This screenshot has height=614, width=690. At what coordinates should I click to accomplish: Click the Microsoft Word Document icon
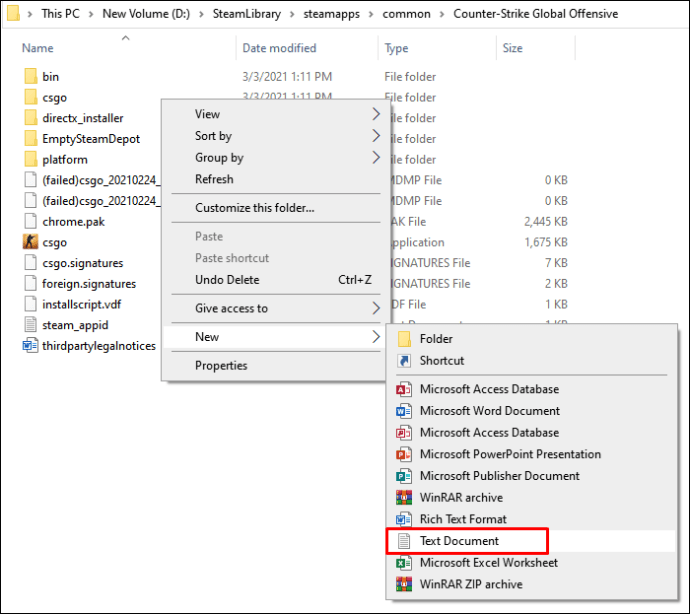404,411
